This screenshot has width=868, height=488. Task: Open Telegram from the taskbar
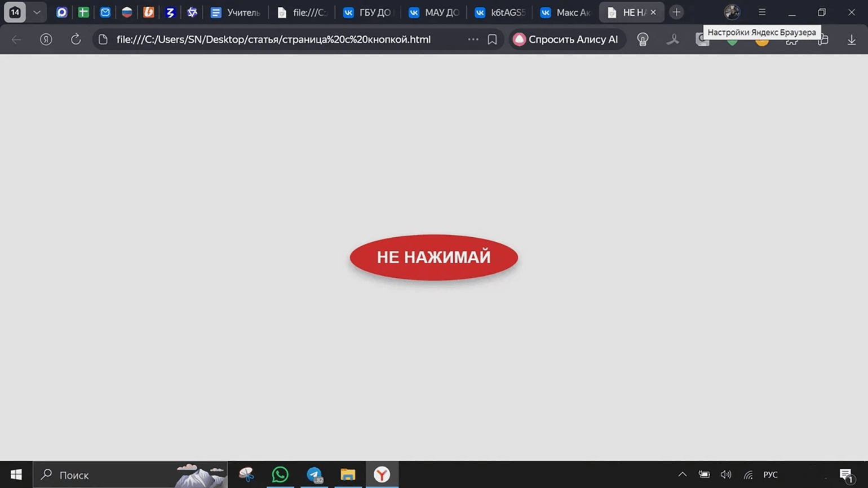(x=314, y=474)
